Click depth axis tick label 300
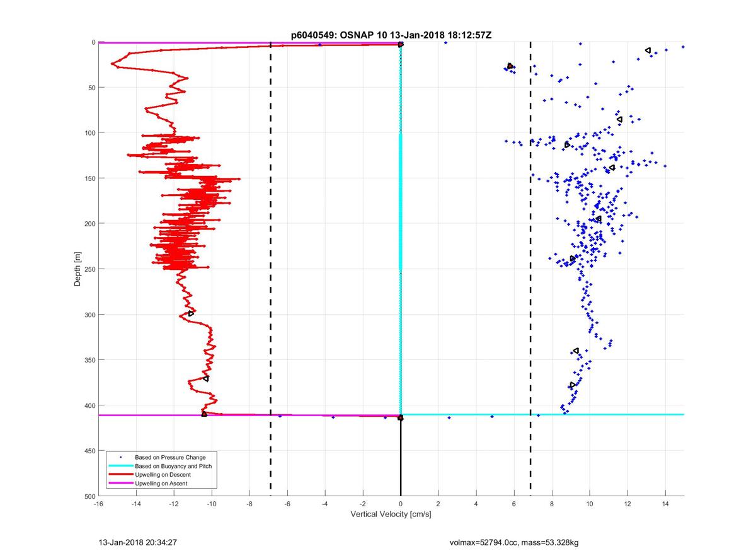The height and width of the screenshot is (558, 756). tap(89, 315)
